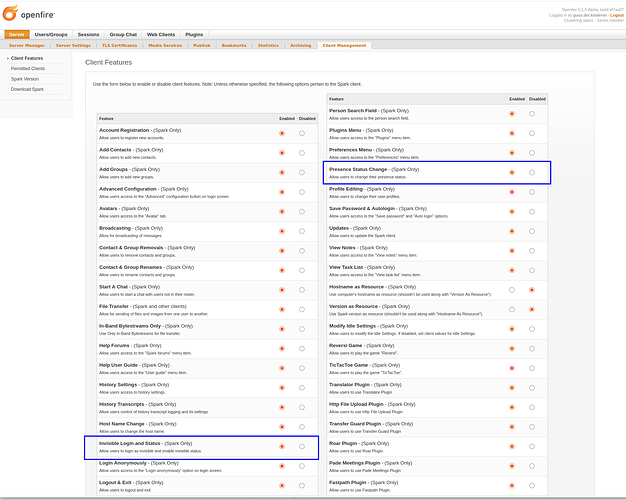Open TLS Certificates submenu
Image resolution: width=626 pixels, height=500 pixels.
tap(119, 46)
